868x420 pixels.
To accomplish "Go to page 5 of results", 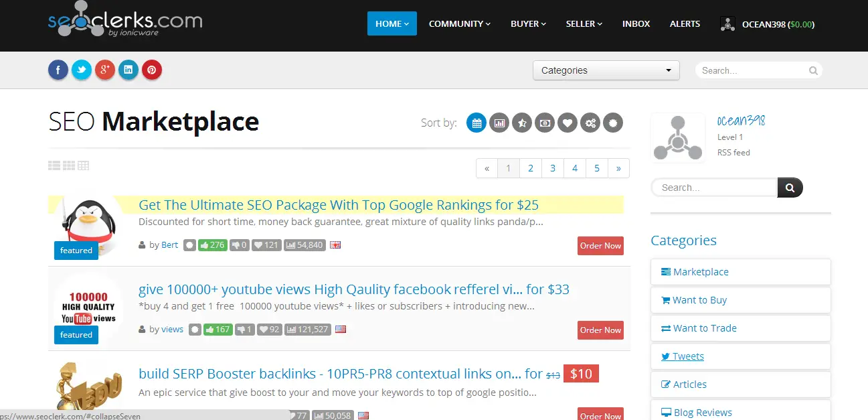I will pyautogui.click(x=597, y=168).
